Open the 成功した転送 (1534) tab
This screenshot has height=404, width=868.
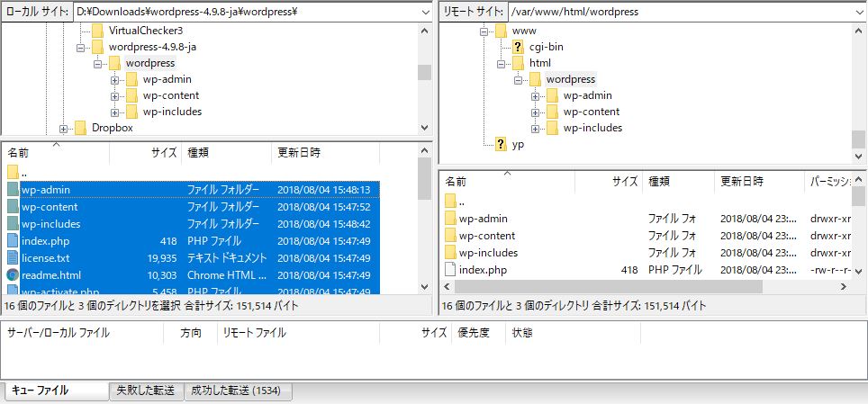tap(238, 391)
